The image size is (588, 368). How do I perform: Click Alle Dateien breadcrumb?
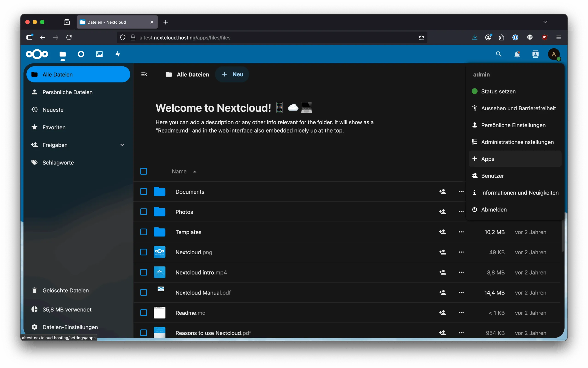point(187,74)
